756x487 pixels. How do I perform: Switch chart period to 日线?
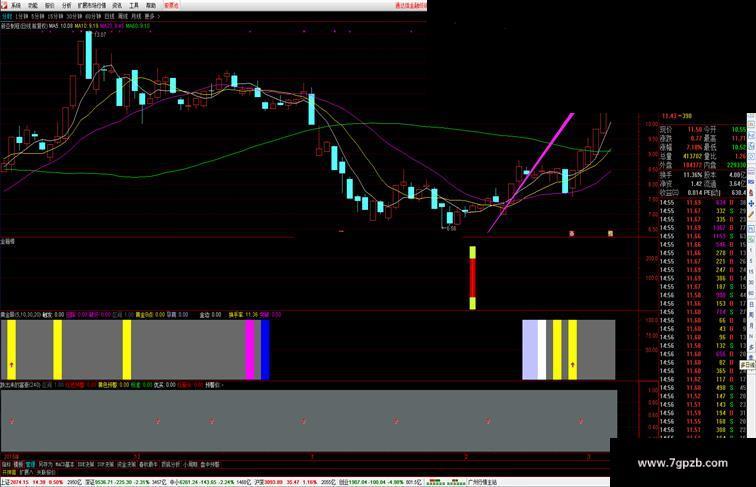pyautogui.click(x=109, y=16)
